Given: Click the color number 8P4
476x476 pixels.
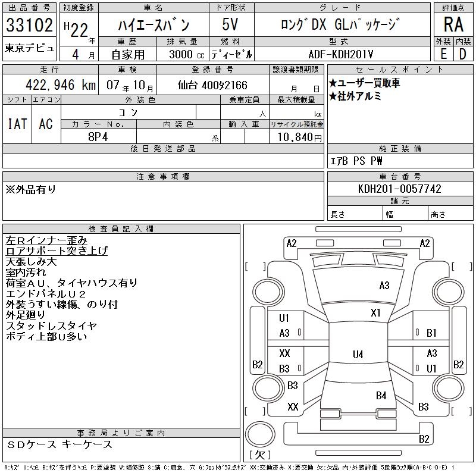Looking at the screenshot, I should point(99,137).
